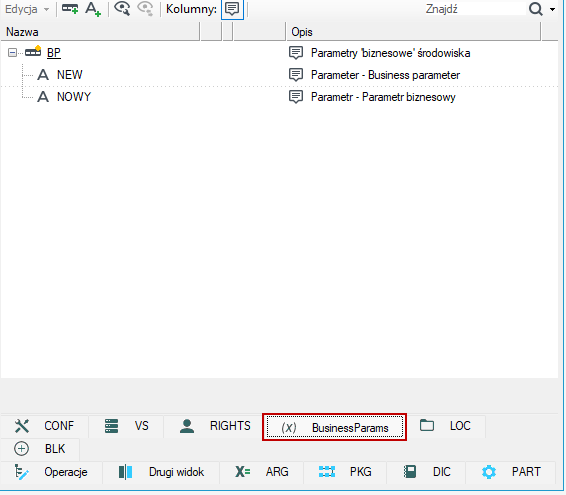This screenshot has height=495, width=566.
Task: Select the BP group icon
Action: (x=33, y=52)
